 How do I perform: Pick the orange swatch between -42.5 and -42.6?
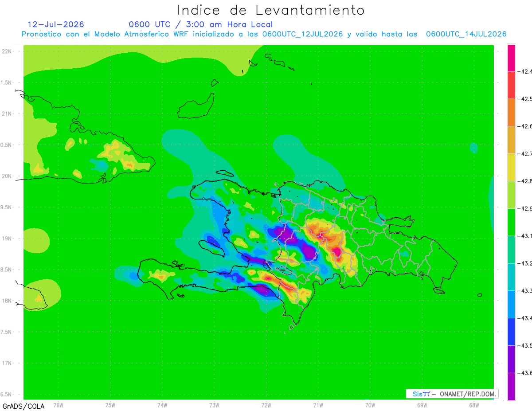[x=511, y=113]
